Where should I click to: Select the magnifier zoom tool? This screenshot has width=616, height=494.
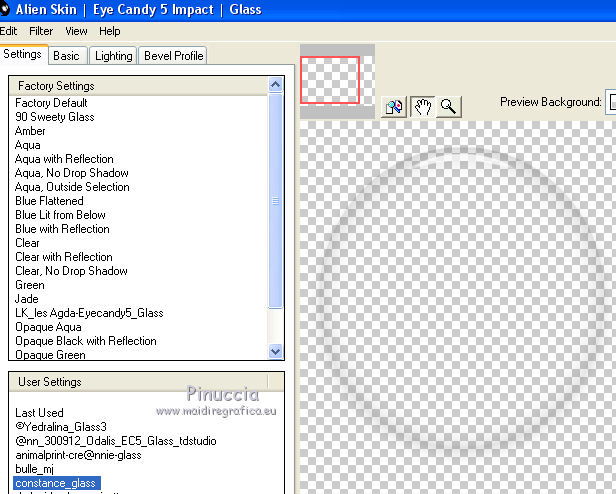coord(448,107)
